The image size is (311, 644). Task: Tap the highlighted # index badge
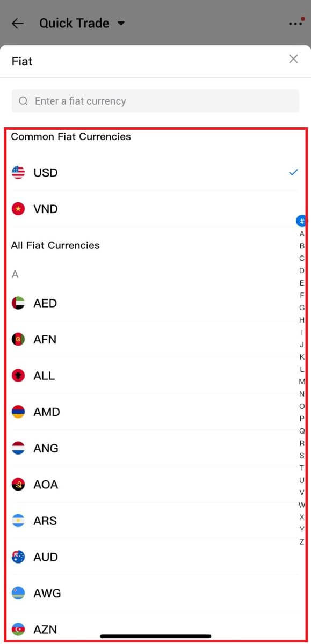point(301,221)
